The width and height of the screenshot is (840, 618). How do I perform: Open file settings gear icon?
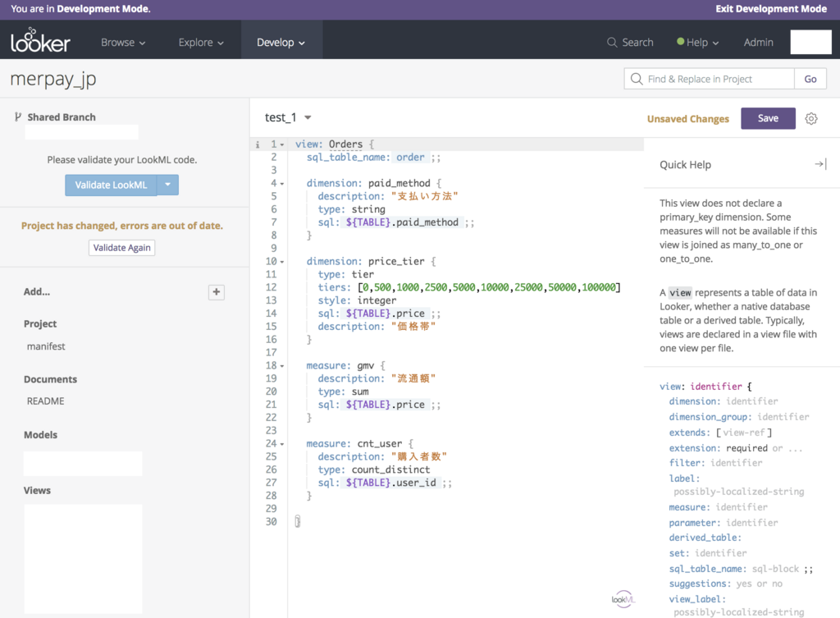tap(811, 118)
